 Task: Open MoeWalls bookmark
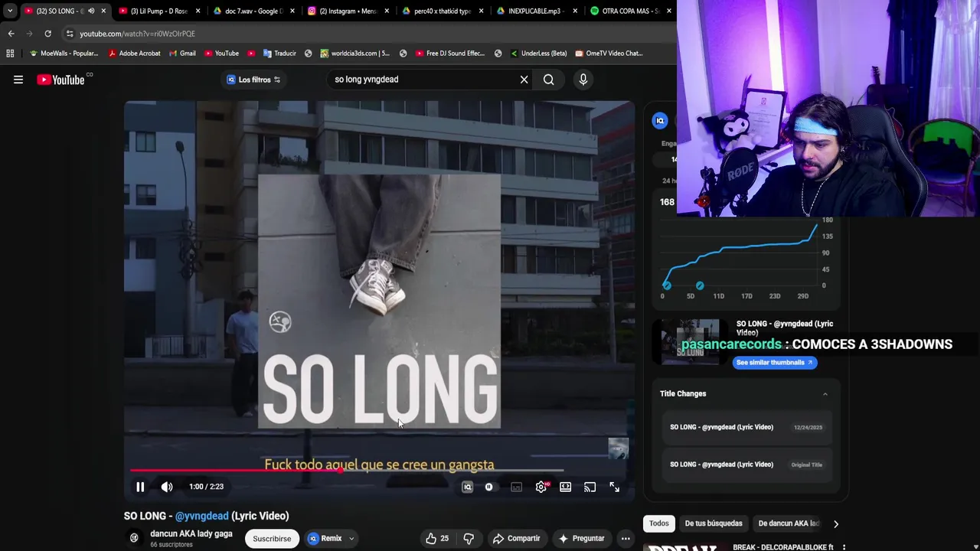point(64,54)
